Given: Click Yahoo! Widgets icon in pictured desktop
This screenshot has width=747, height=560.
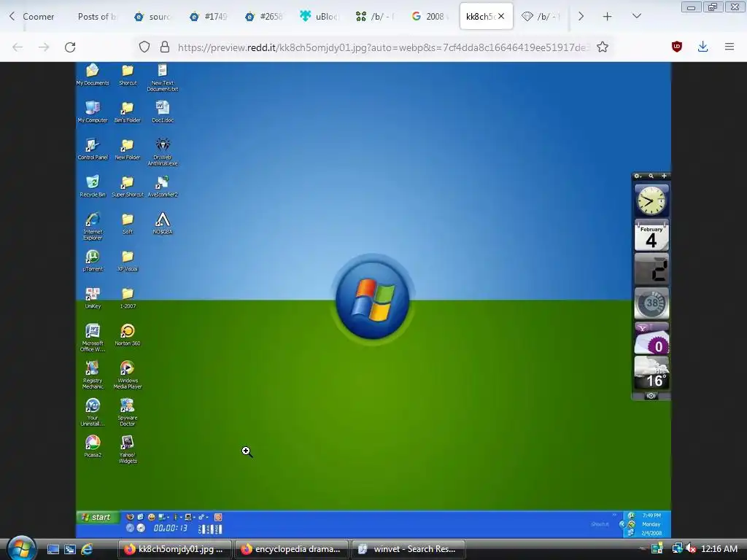Looking at the screenshot, I should coord(127,449).
